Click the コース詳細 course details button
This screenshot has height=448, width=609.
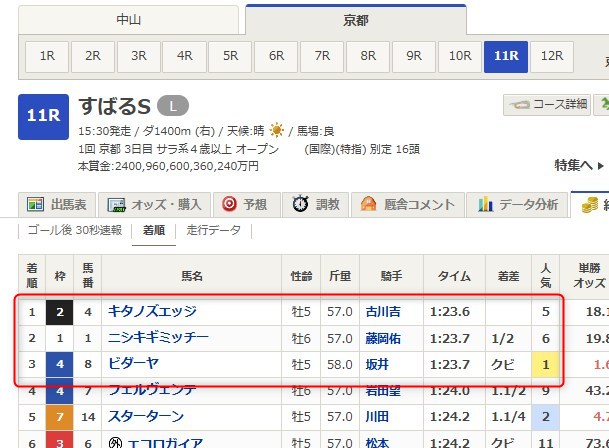point(547,105)
